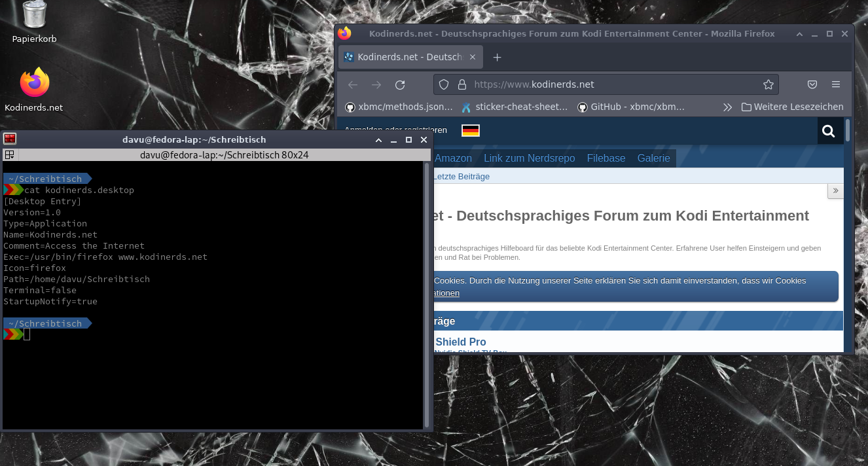Open GitHub - xbmc bookmark

(x=631, y=107)
